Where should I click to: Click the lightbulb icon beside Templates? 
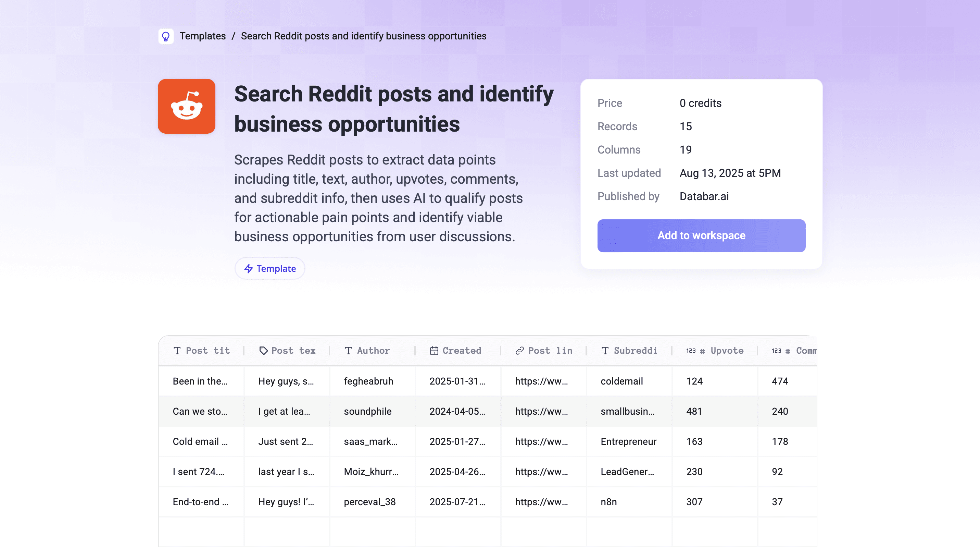point(166,36)
